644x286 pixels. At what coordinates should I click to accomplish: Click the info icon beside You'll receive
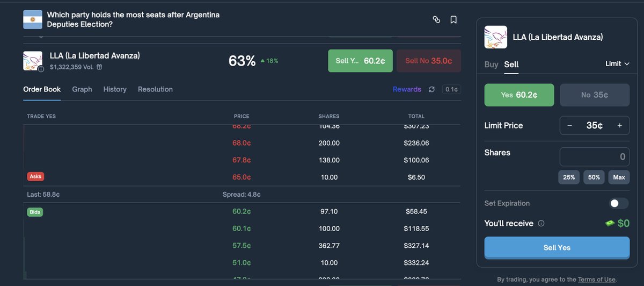click(x=541, y=223)
